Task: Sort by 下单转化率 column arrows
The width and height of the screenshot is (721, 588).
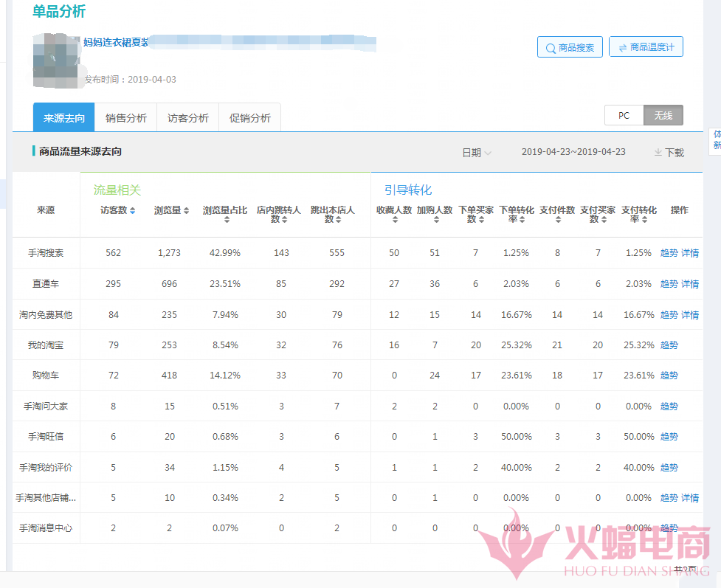Action: pyautogui.click(x=522, y=220)
